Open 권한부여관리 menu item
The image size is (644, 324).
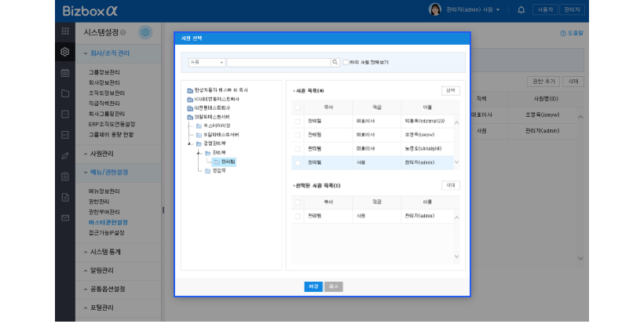coord(104,212)
